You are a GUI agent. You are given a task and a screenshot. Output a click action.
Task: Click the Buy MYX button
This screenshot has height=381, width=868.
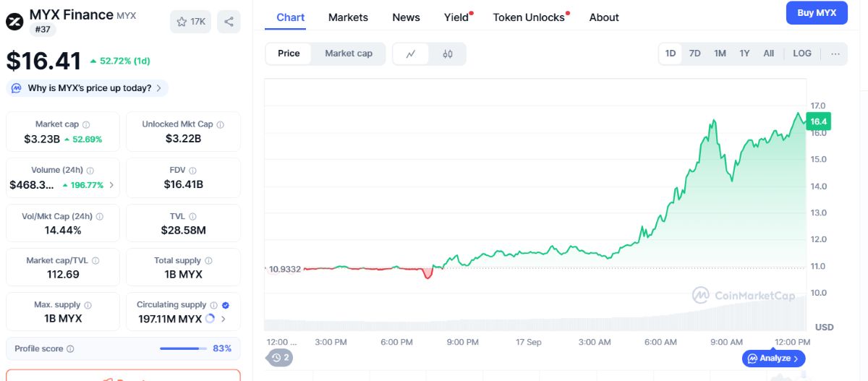click(x=817, y=13)
